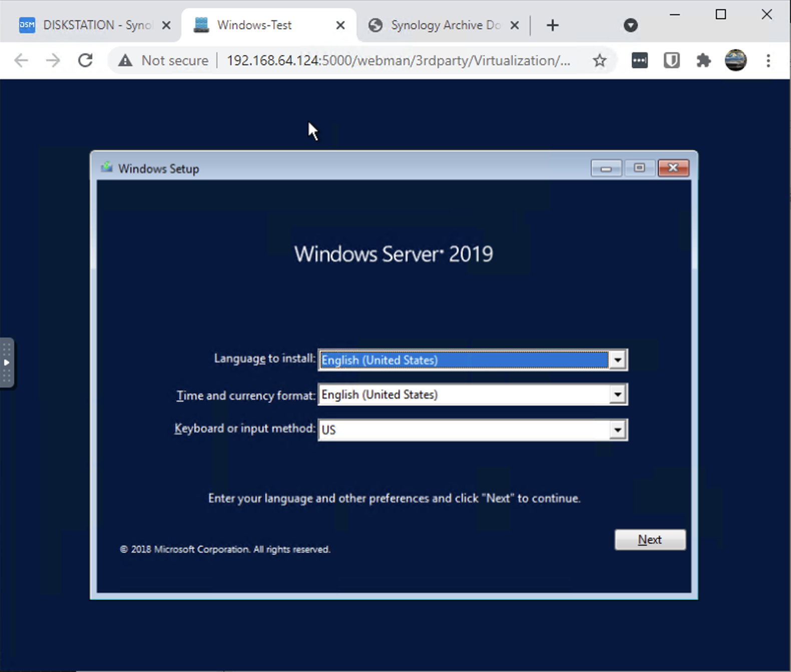Open the Bitwarden shield extension icon

tap(672, 61)
